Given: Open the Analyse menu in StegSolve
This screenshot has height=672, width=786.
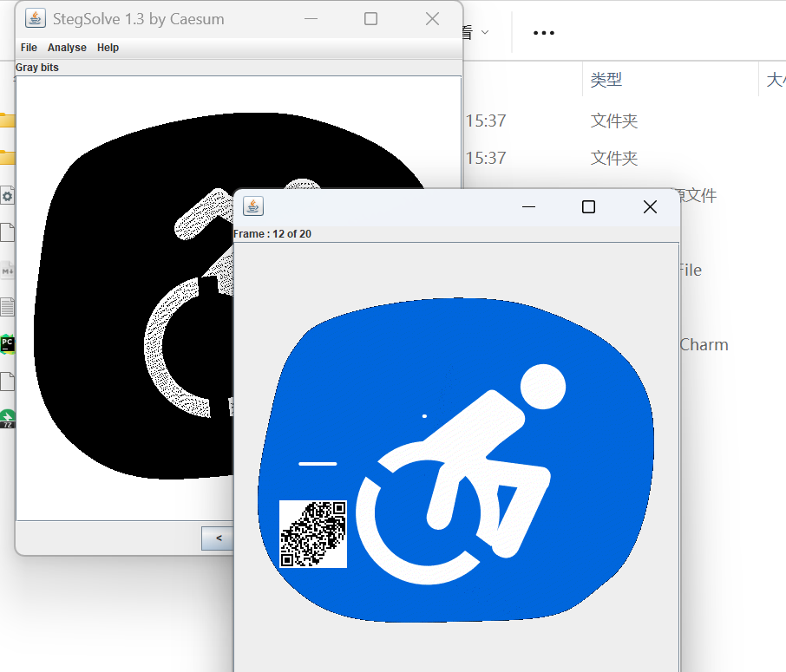Looking at the screenshot, I should (x=67, y=48).
